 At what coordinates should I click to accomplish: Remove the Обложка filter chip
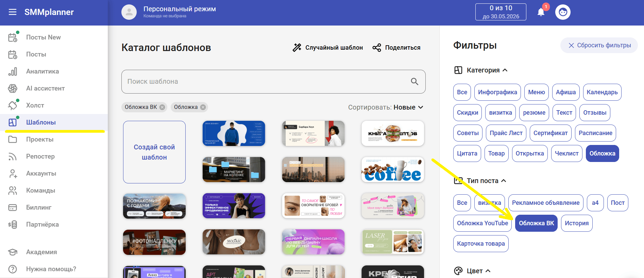(203, 107)
